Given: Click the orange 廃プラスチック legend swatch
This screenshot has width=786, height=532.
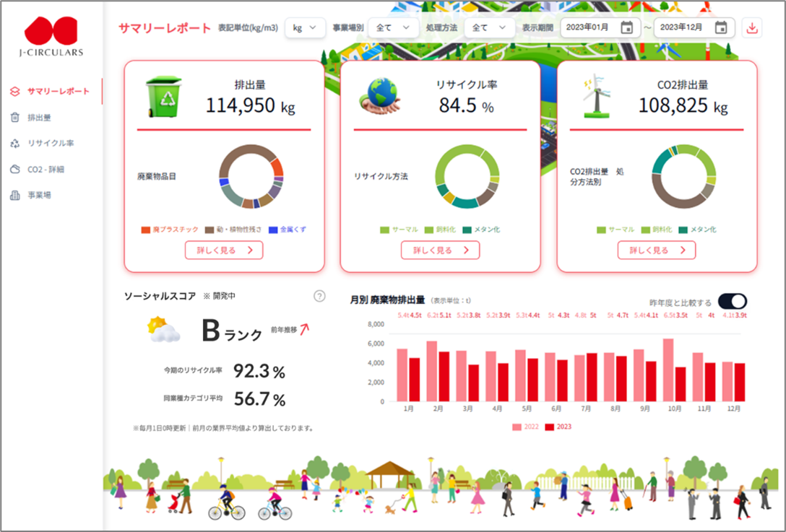Looking at the screenshot, I should 145,230.
